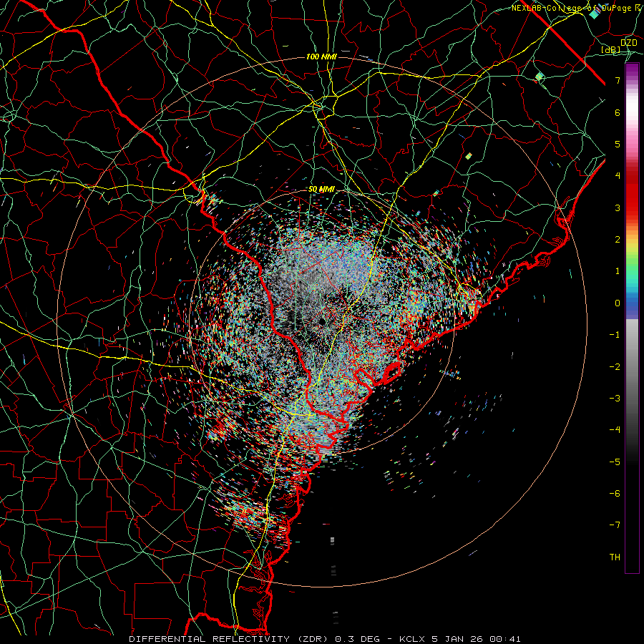Click the [dB] units label
The height and width of the screenshot is (644, 644).
611,50
